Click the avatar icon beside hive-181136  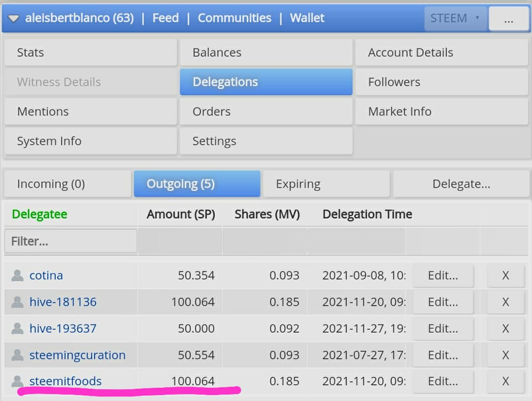17,302
